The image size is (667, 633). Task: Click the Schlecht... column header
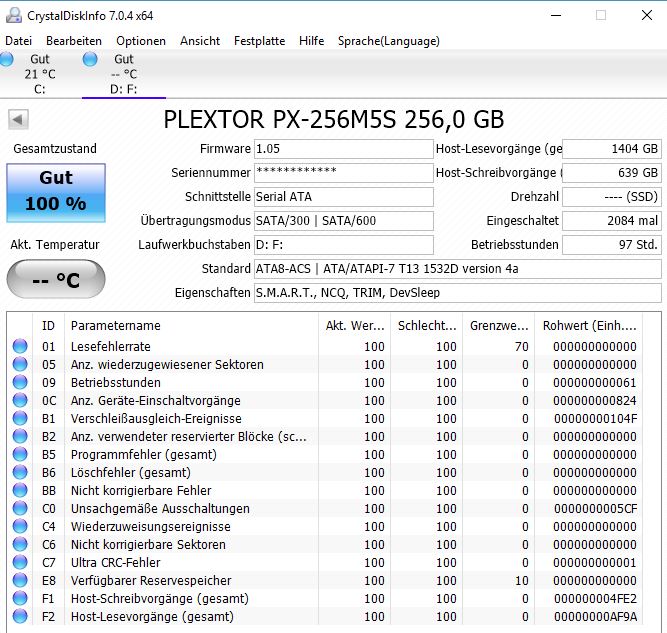tap(427, 326)
